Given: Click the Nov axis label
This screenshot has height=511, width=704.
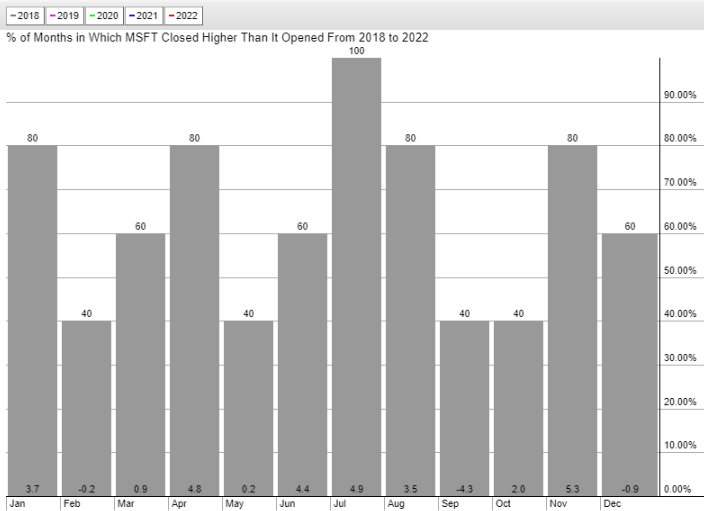Looking at the screenshot, I should [x=558, y=504].
